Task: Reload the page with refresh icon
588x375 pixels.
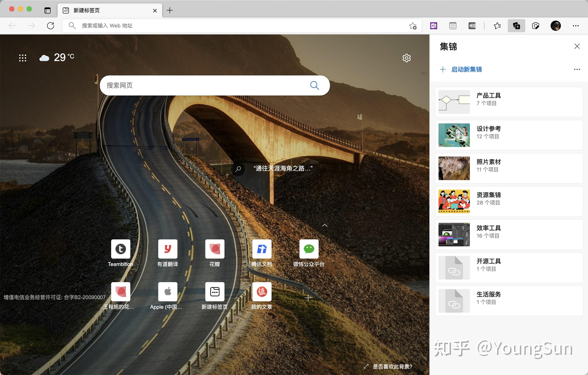Action: tap(51, 26)
